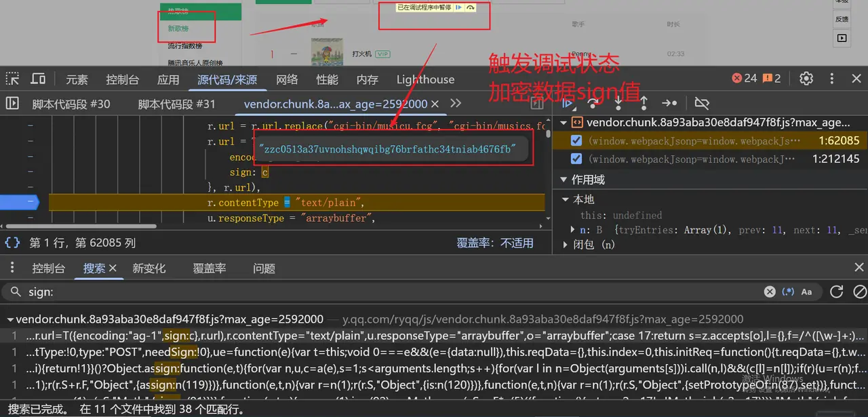The image size is (868, 417).
Task: Uncheck the breakpoint at 1:62085
Action: pos(576,141)
